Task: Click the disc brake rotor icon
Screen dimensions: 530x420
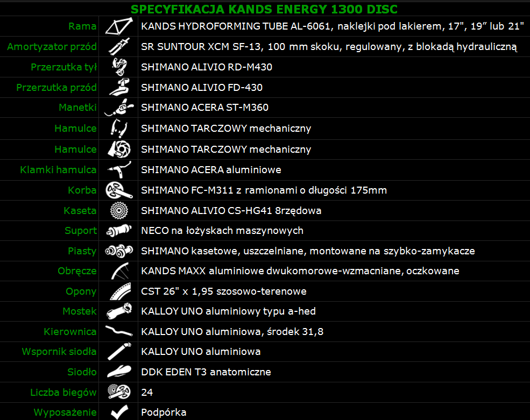Action: [119, 149]
